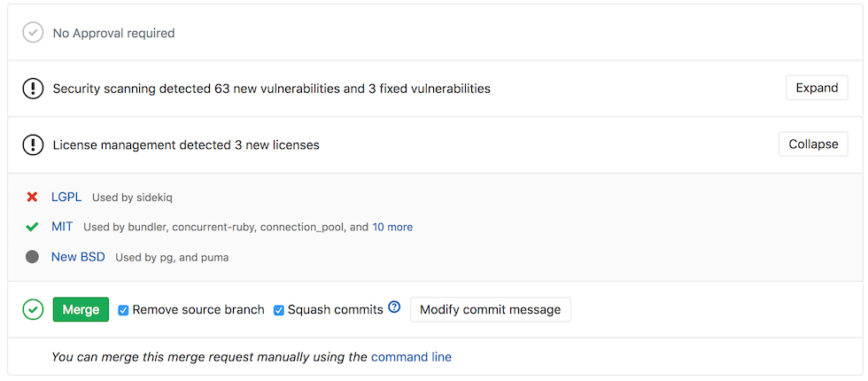The width and height of the screenshot is (868, 381).
Task: Uncheck the Remove source branch checkbox
Action: coord(124,310)
